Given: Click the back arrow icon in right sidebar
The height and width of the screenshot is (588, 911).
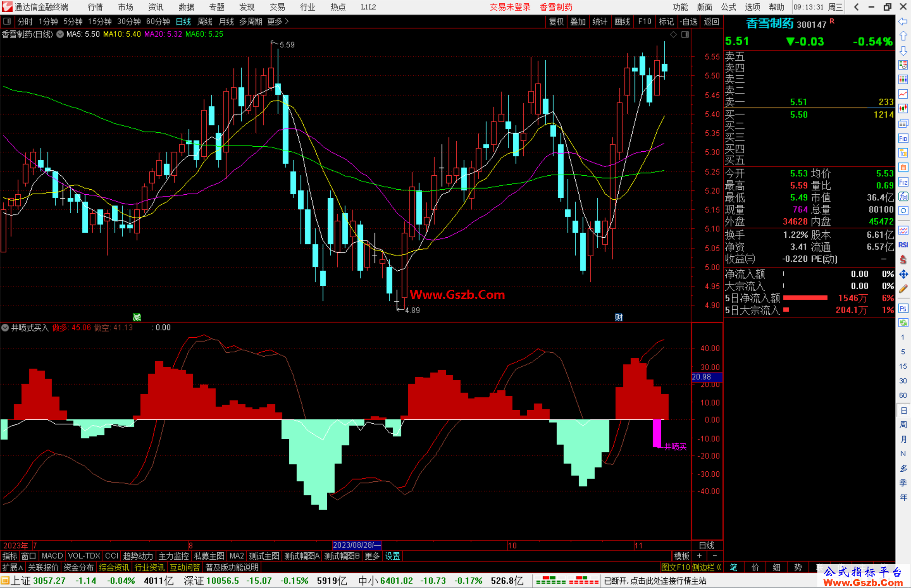Looking at the screenshot, I should 903,21.
